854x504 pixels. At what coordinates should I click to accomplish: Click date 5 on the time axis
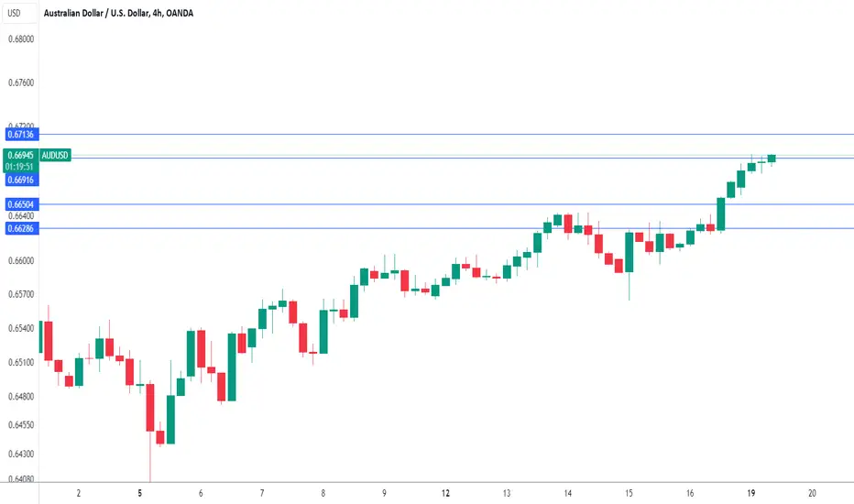click(x=140, y=493)
